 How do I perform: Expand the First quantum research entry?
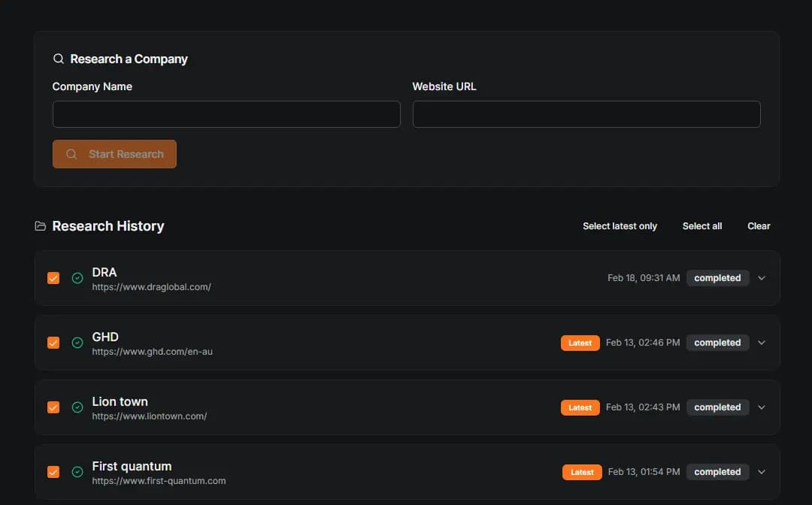tap(762, 472)
